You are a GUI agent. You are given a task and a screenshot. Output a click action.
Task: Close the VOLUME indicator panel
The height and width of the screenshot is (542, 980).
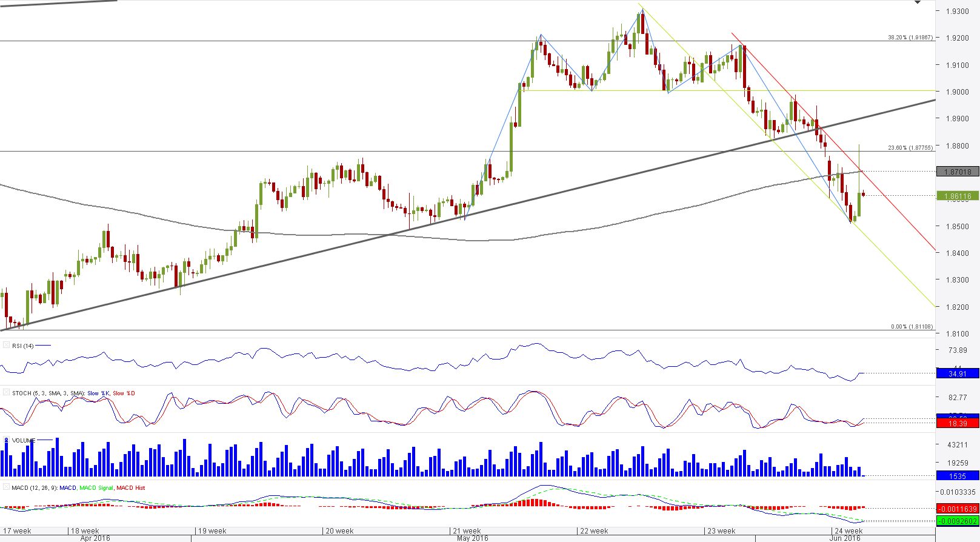click(x=6, y=440)
